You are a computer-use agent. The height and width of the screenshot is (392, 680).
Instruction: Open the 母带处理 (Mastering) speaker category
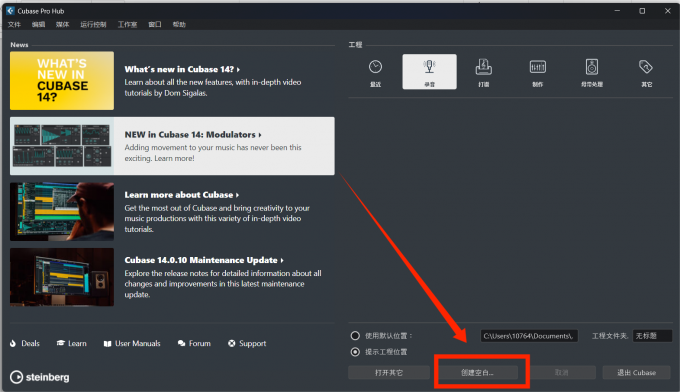592,72
